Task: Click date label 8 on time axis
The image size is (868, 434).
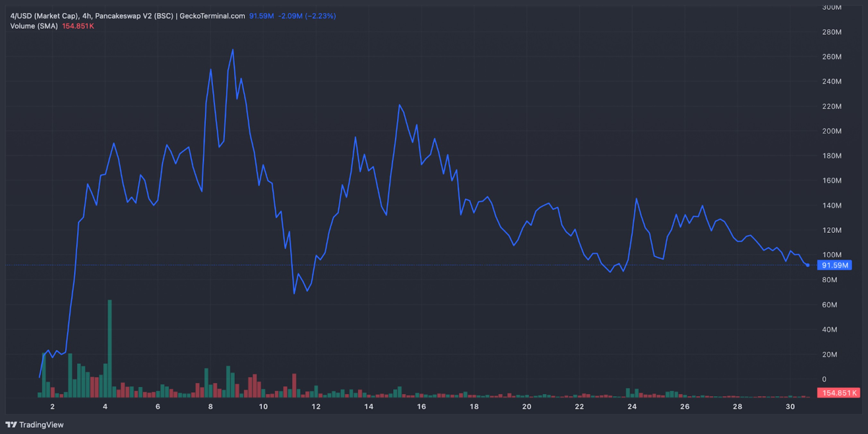Action: [x=210, y=407]
